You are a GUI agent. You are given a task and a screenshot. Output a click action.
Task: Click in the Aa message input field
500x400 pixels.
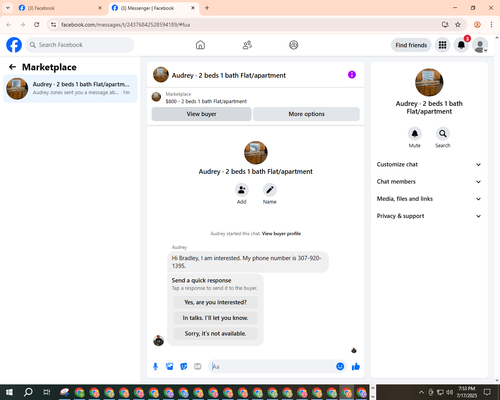[x=272, y=367]
